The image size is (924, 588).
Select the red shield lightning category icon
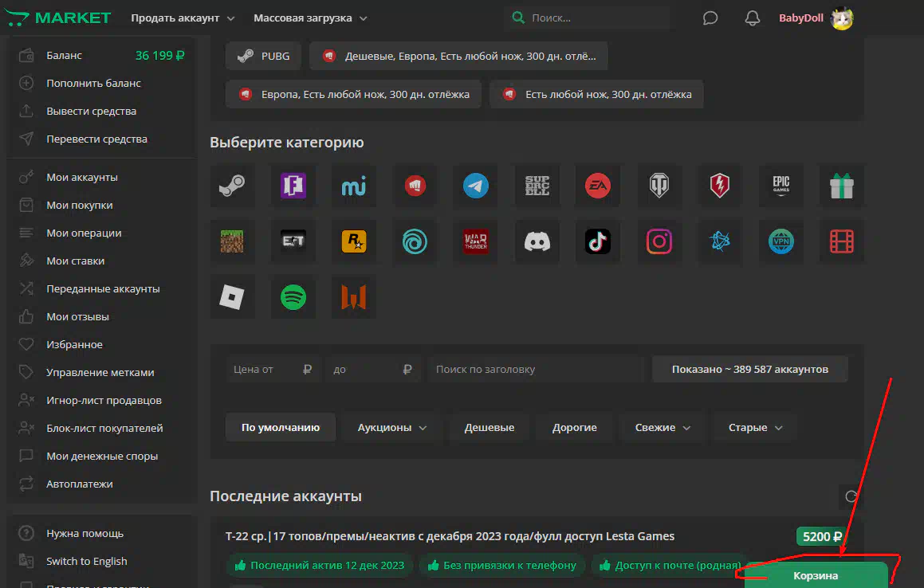pos(720,186)
